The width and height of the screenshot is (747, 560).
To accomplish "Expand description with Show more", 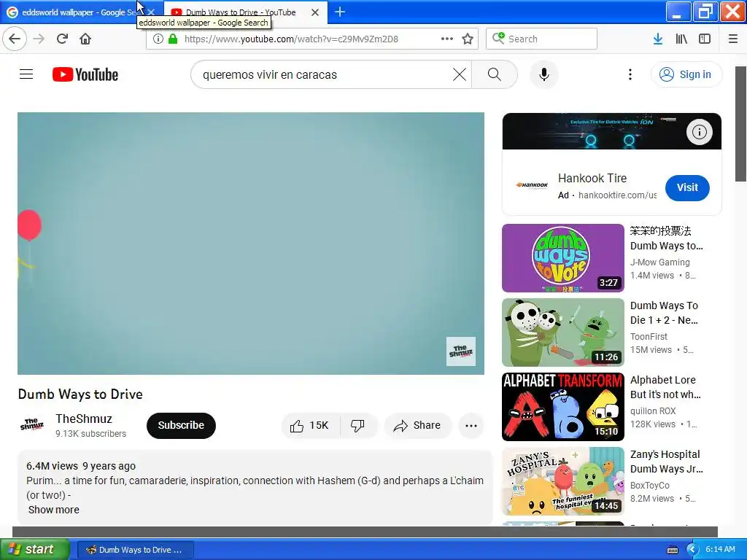I will (54, 510).
